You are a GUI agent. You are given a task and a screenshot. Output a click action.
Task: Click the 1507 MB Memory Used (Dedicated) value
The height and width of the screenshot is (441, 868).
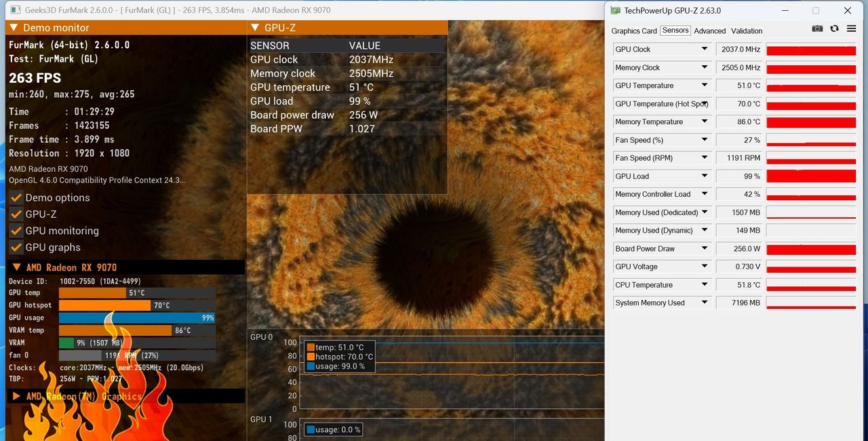tap(739, 212)
